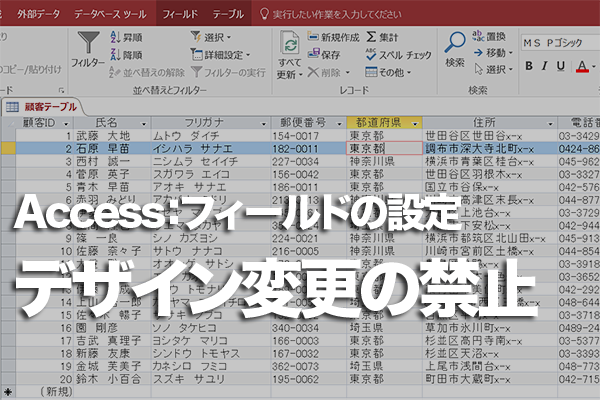Open the 移動 go-to dropdown
Image resolution: width=600 pixels, height=400 pixels.
[493, 52]
